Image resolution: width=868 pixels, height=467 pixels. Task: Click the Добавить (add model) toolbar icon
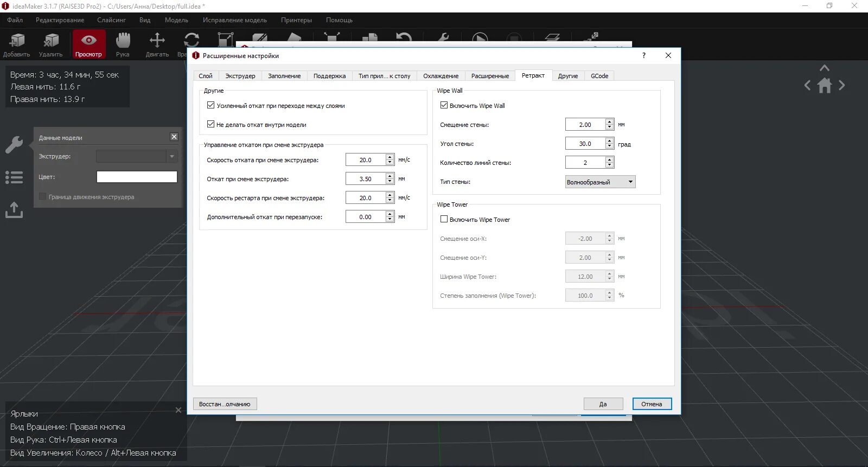coord(17,44)
